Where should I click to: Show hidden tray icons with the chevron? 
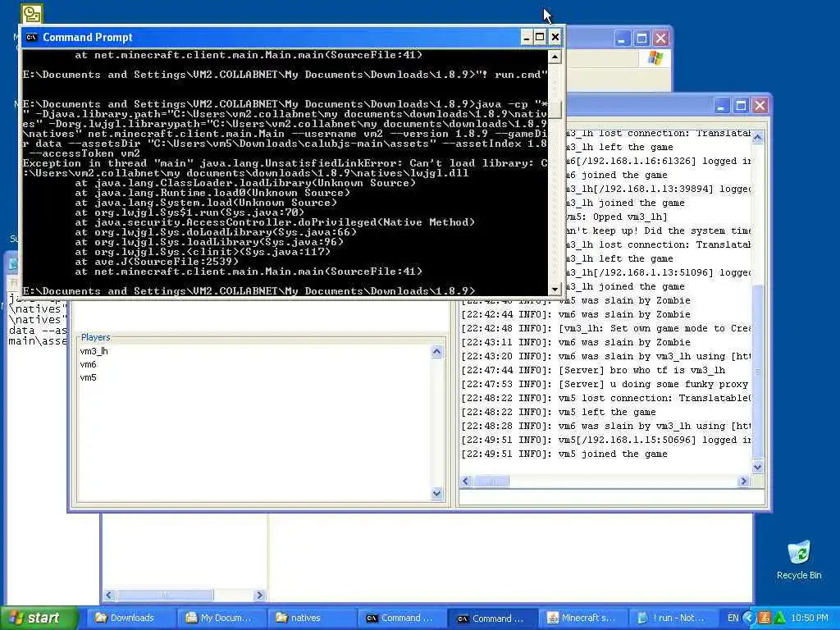[x=750, y=618]
